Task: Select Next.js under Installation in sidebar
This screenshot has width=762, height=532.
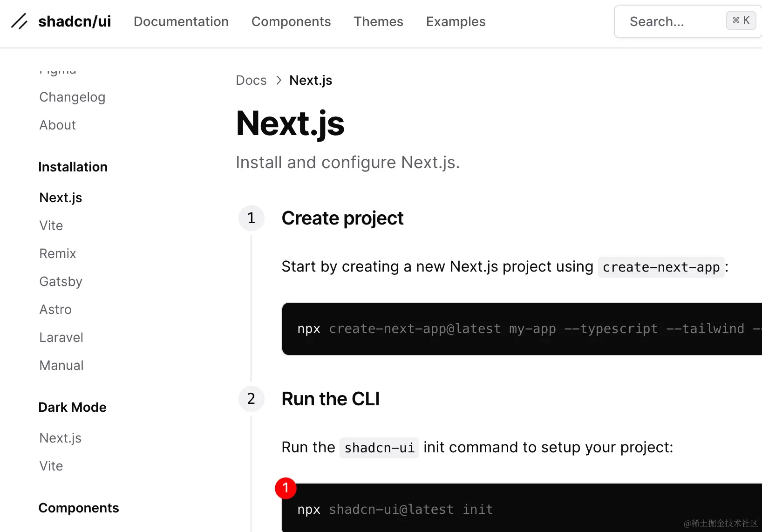Action: pyautogui.click(x=61, y=198)
